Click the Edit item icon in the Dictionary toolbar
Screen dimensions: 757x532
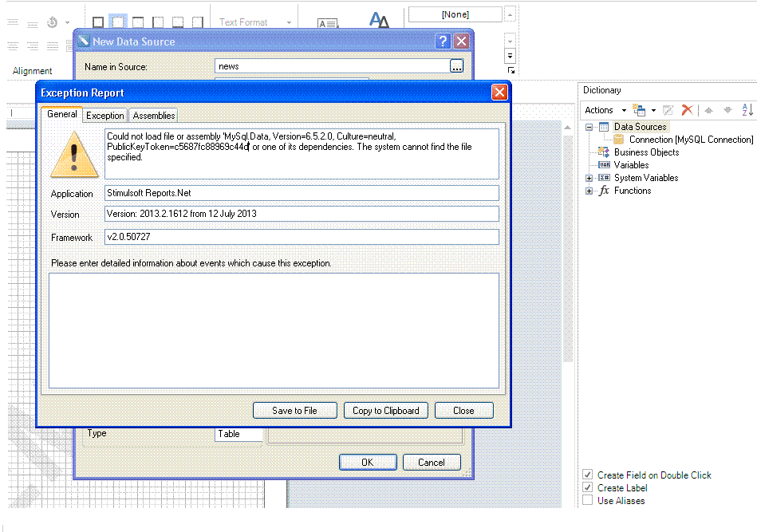[x=668, y=110]
